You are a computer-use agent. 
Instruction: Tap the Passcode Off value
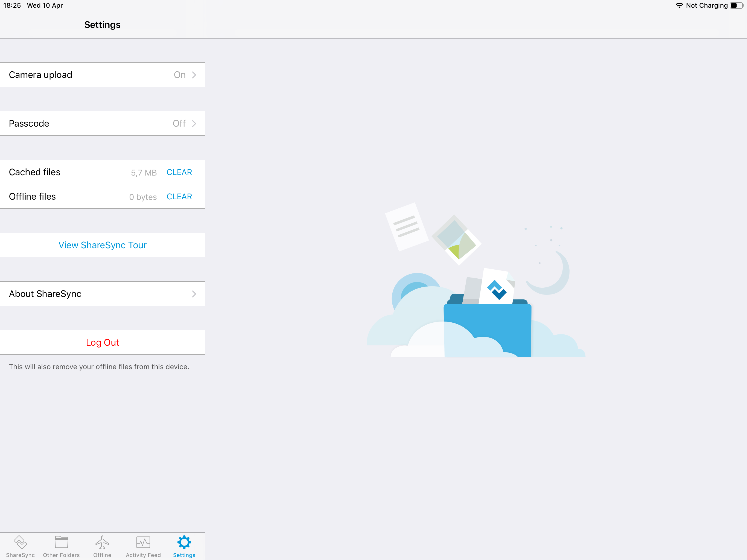pos(179,123)
